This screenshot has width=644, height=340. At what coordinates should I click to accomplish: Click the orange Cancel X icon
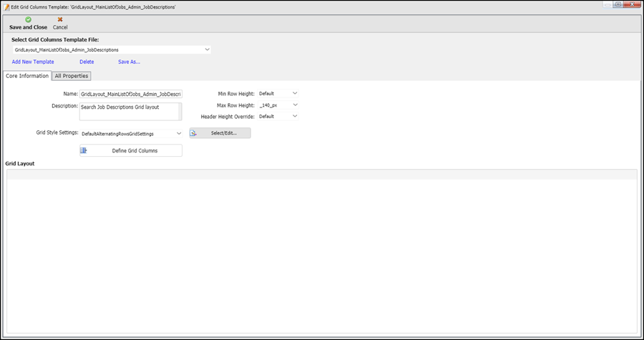pyautogui.click(x=60, y=19)
